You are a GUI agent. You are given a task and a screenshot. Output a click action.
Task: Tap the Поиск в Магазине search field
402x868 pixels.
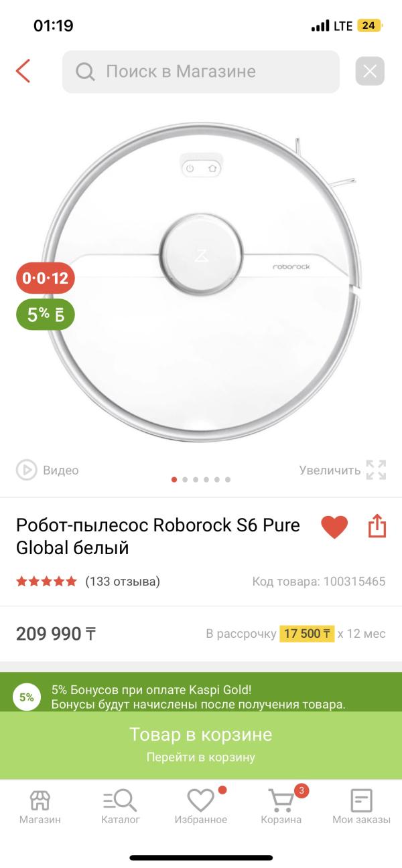[x=201, y=72]
